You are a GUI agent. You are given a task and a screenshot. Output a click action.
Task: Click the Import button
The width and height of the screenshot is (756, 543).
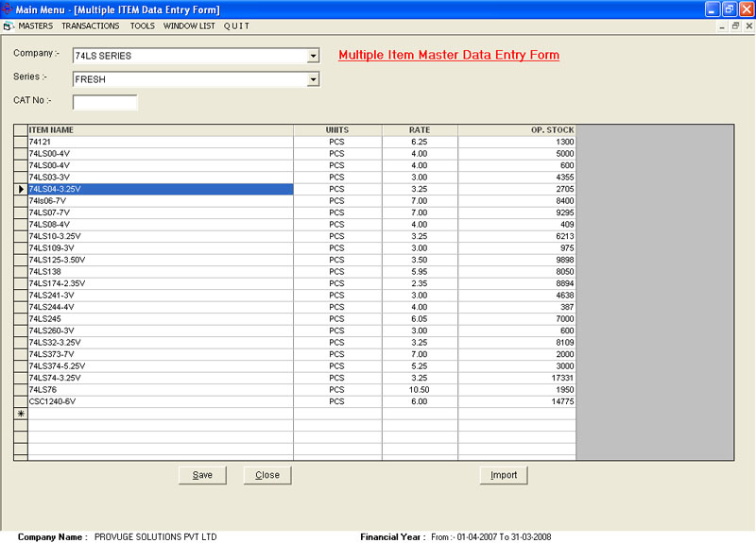(x=504, y=475)
